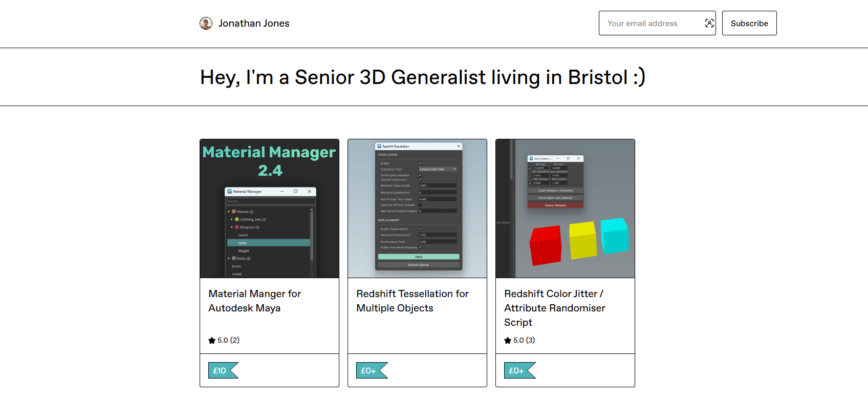Screen dimensions: 868x419
Task: Open Redshift Color Jitter product thumbnail
Action: pos(566,208)
